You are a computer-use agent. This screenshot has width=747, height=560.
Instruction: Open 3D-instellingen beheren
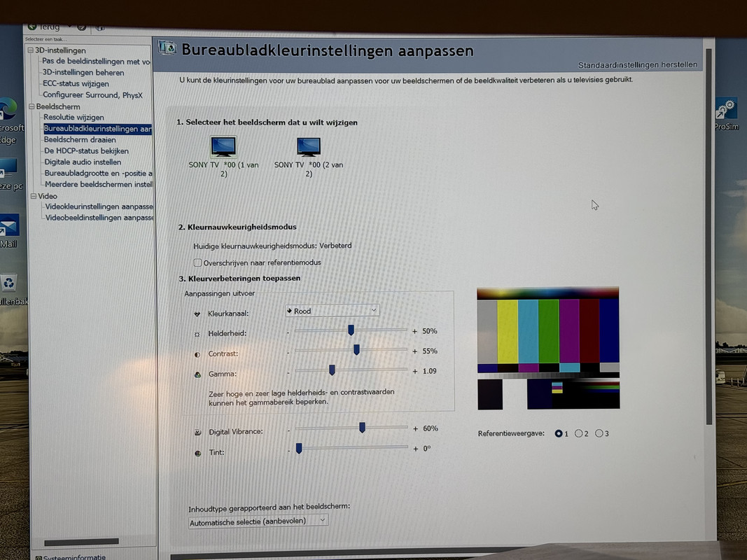point(83,72)
